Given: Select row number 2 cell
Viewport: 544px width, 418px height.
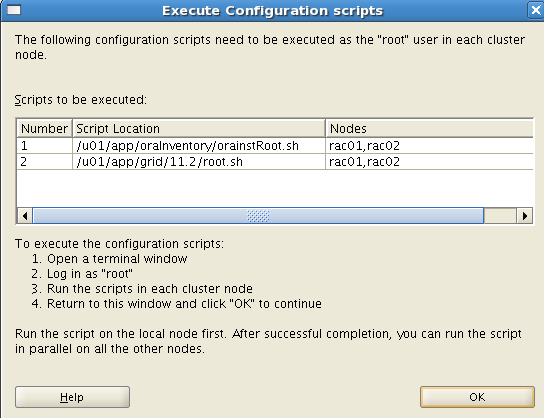Looking at the screenshot, I should coord(44,162).
